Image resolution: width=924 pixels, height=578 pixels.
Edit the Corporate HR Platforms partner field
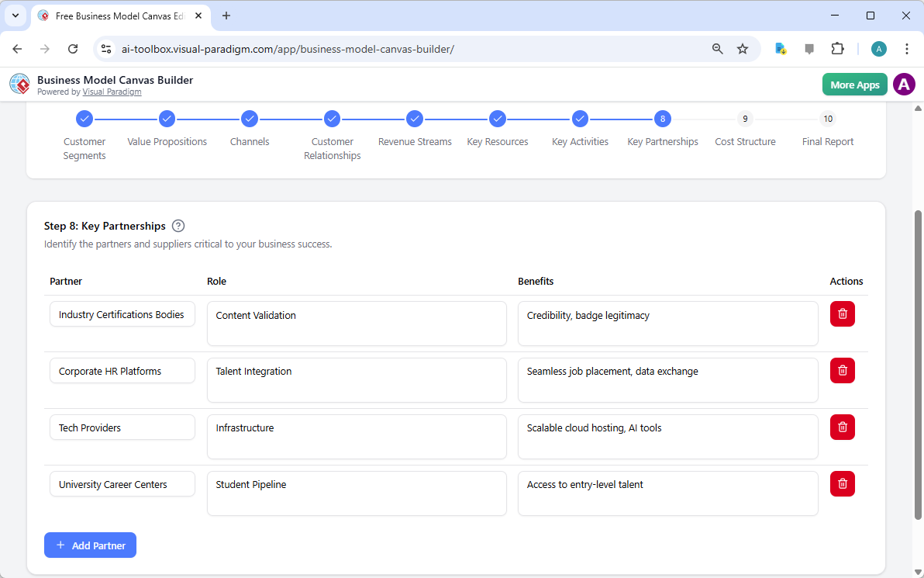[x=122, y=371]
